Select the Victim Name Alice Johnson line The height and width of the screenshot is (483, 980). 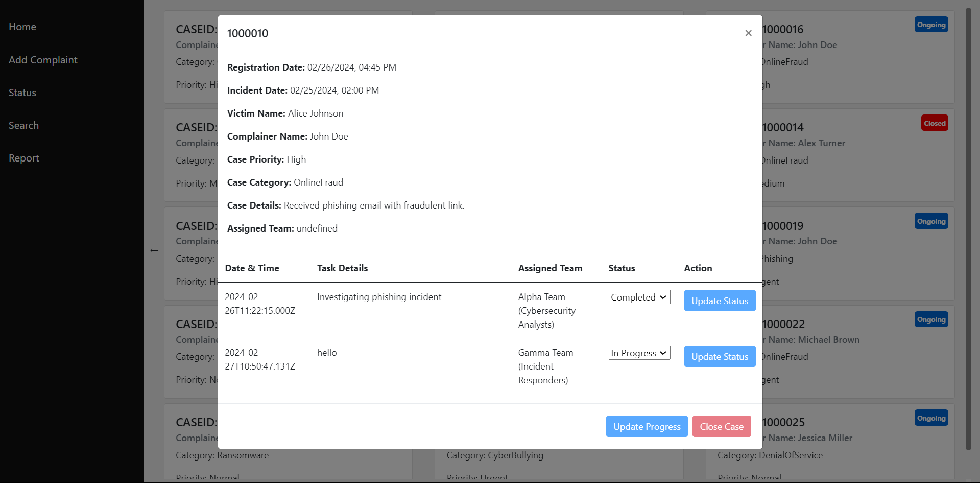(x=285, y=113)
